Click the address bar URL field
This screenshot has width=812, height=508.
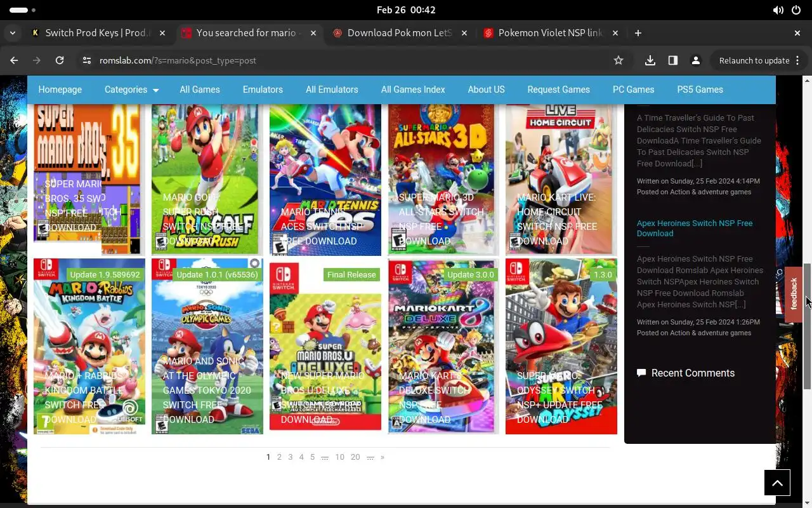(x=352, y=60)
